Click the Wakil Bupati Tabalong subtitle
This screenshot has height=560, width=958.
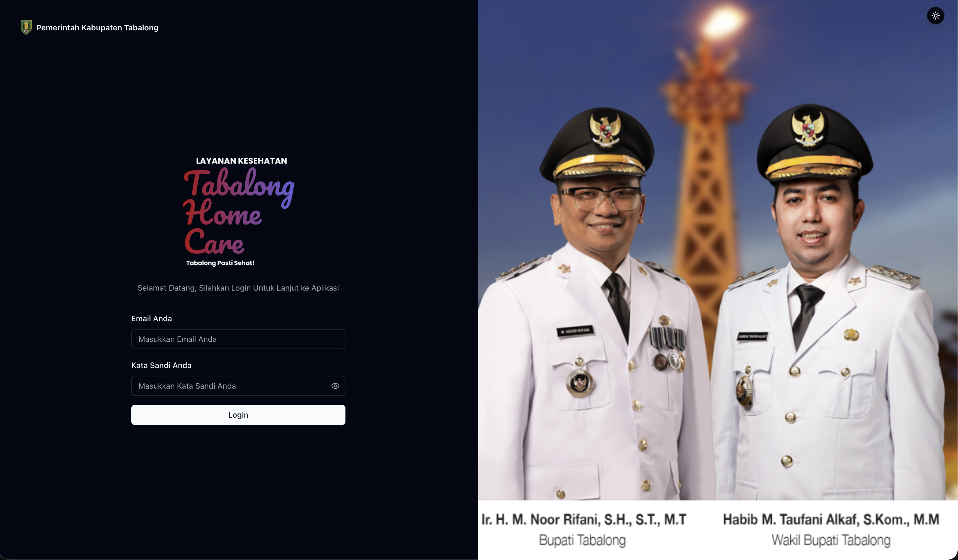831,540
